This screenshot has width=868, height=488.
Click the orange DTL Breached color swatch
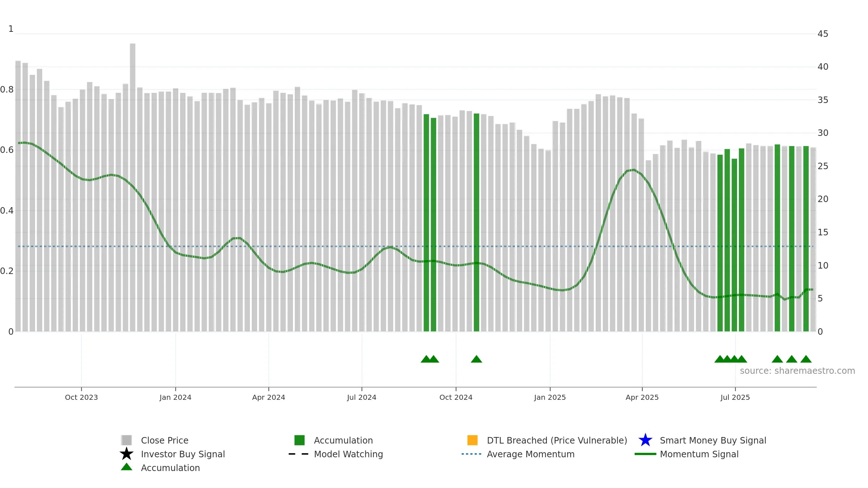pos(472,440)
